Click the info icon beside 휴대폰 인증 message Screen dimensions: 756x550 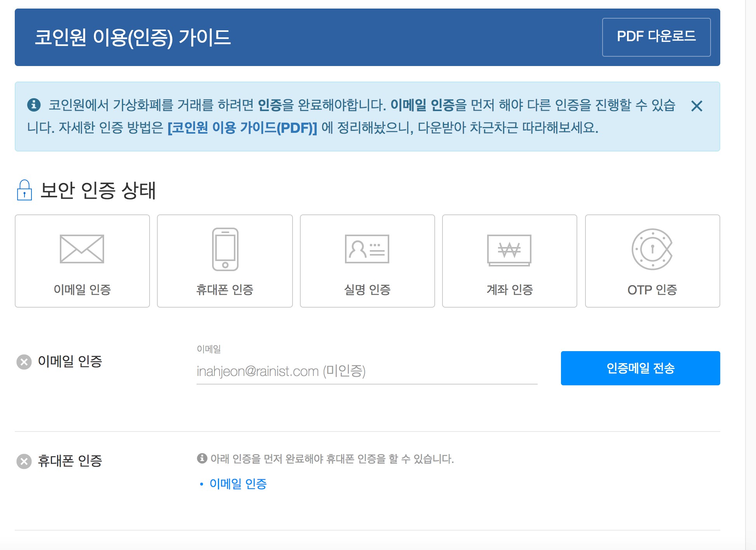point(202,459)
